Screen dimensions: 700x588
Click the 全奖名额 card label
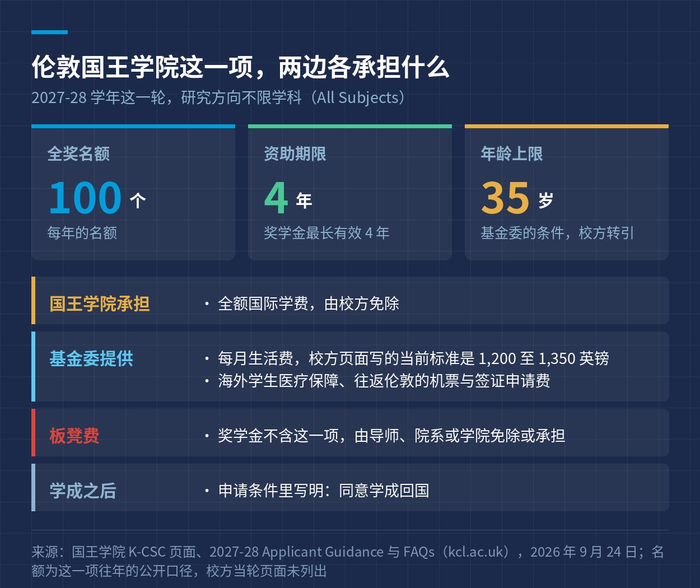78,153
